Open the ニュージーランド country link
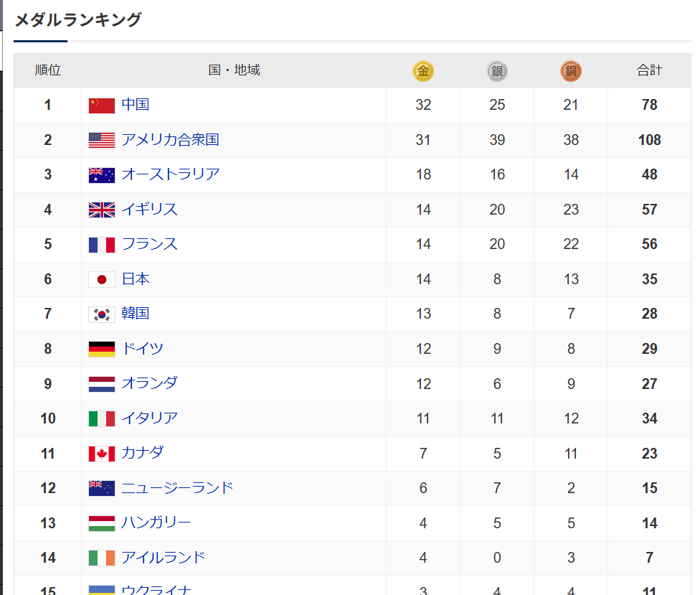 (x=178, y=488)
